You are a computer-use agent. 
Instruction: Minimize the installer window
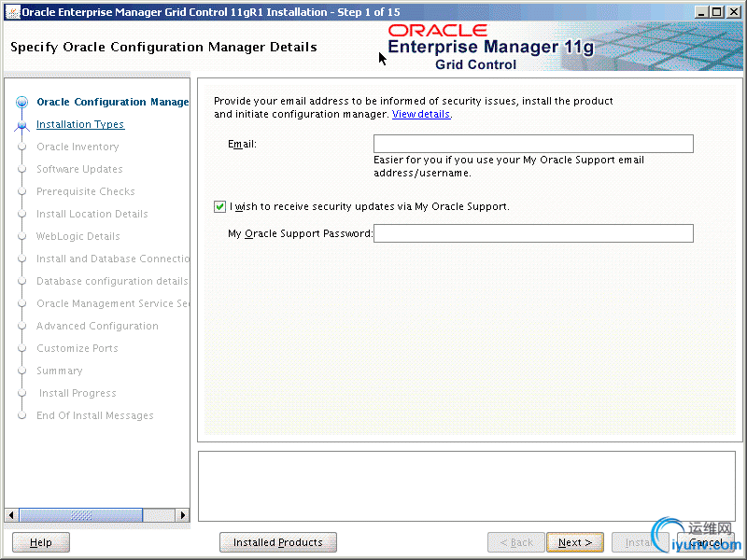point(700,12)
